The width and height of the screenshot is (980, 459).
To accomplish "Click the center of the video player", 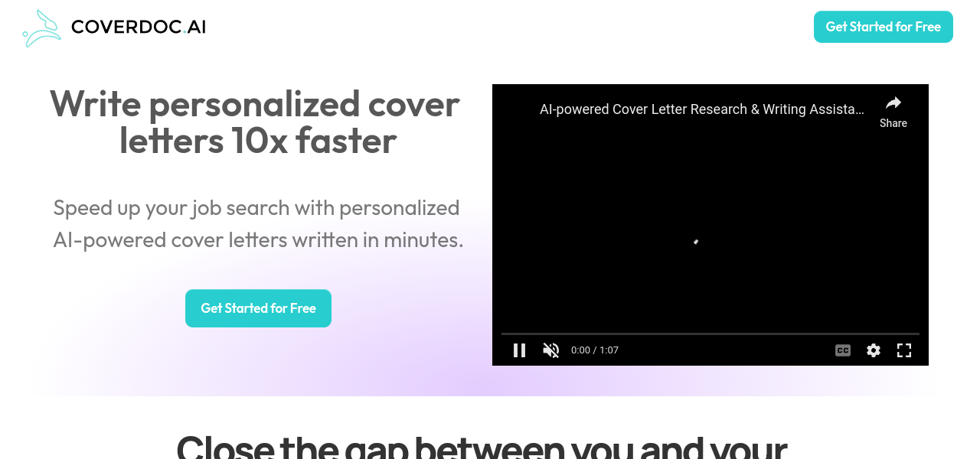I will tap(710, 225).
